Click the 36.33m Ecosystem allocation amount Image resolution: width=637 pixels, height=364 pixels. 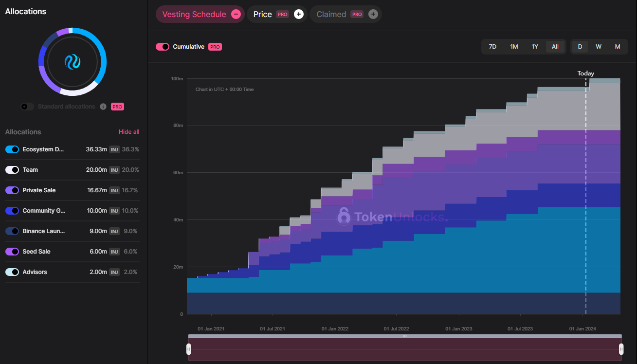[x=96, y=149]
